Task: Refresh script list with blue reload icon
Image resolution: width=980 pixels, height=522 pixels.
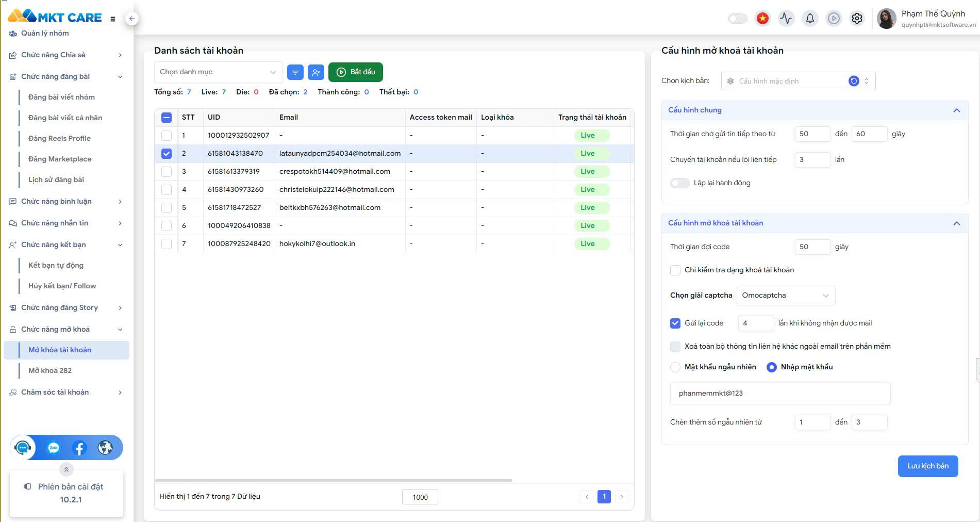Action: 854,81
